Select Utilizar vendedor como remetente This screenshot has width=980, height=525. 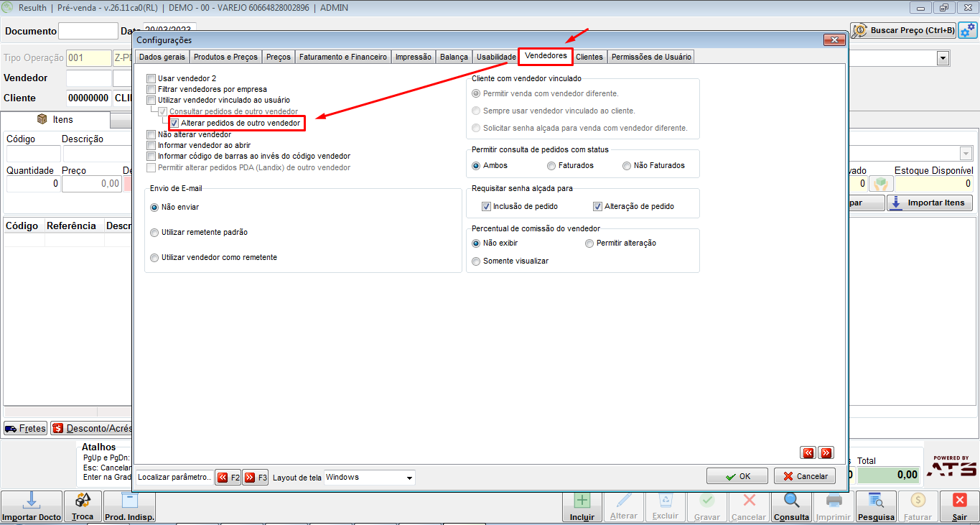[x=154, y=257]
